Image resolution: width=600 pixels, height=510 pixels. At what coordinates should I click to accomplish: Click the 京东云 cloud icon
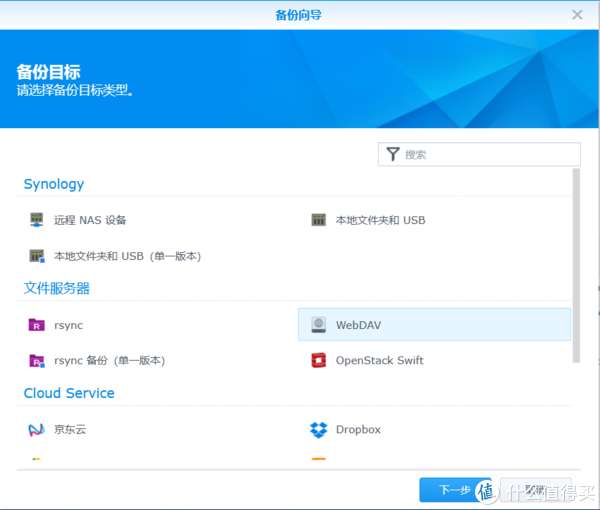[37, 430]
